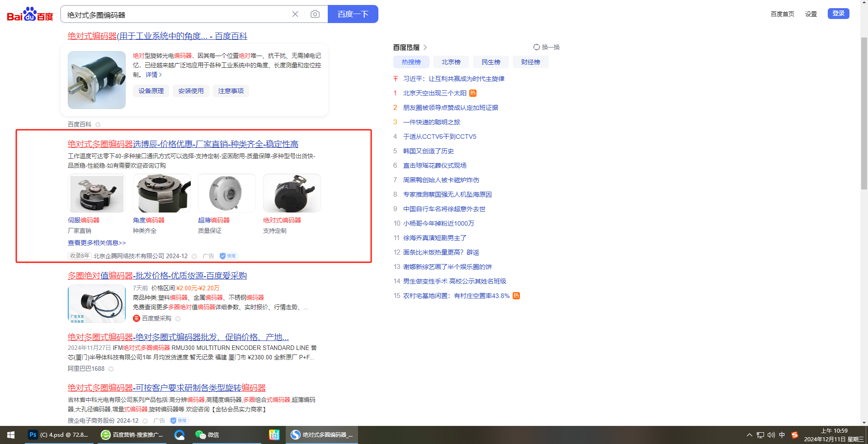
Task: Open the taskbar clock and date
Action: [x=834, y=435]
